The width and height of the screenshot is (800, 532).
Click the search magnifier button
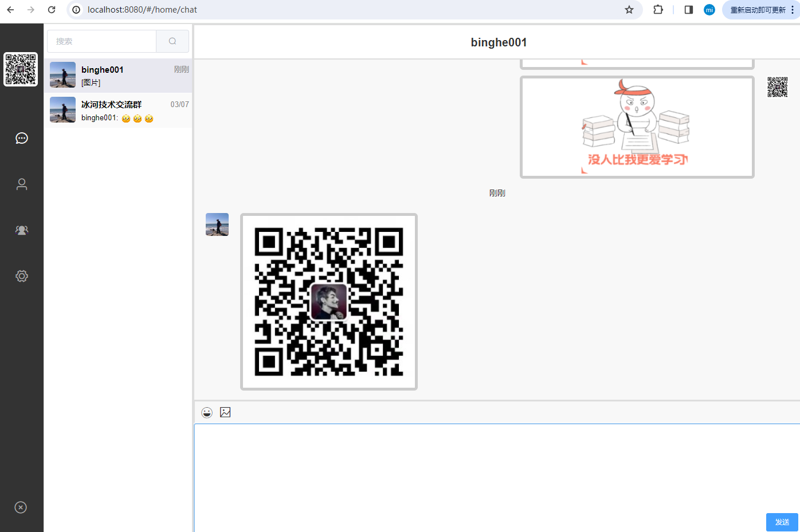point(172,41)
